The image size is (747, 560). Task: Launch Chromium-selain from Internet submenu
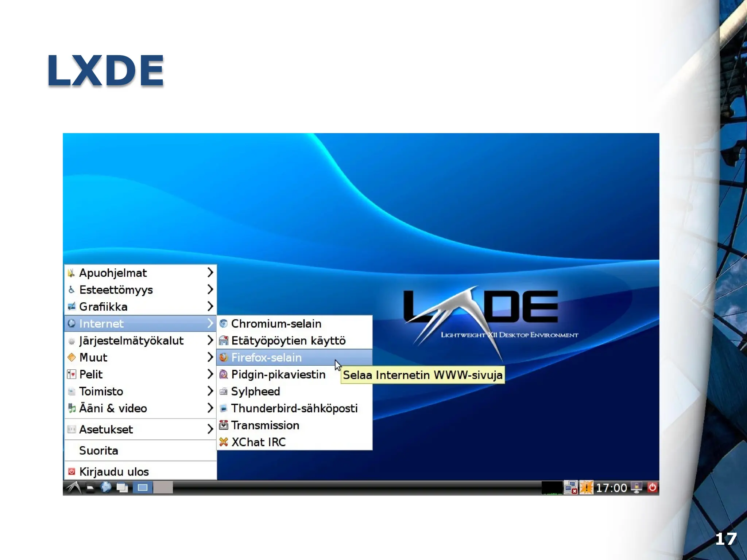click(x=294, y=323)
